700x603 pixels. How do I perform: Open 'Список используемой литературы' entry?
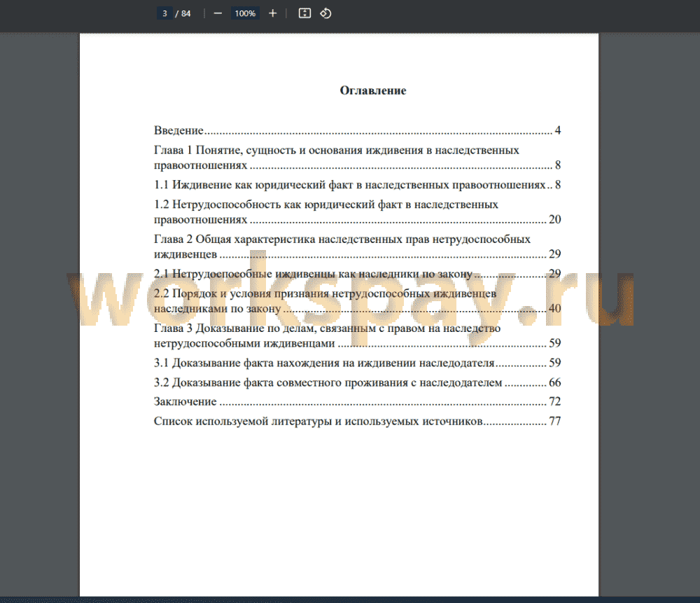click(357, 421)
